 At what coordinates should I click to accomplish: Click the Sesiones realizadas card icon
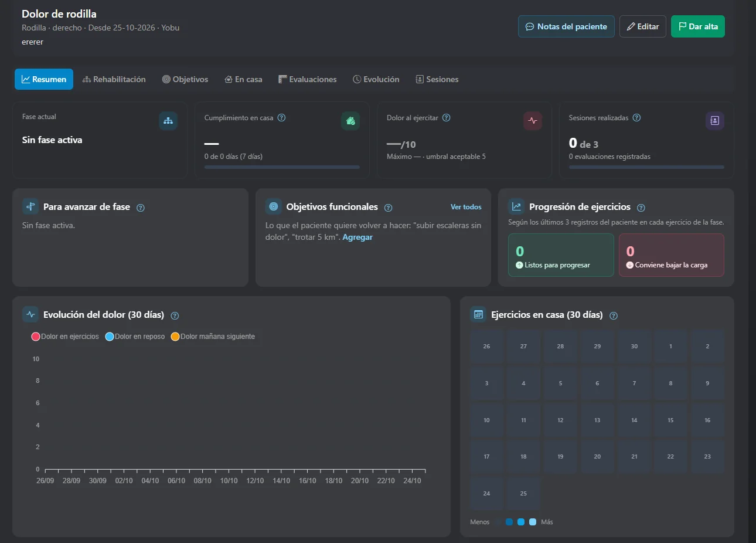point(715,121)
